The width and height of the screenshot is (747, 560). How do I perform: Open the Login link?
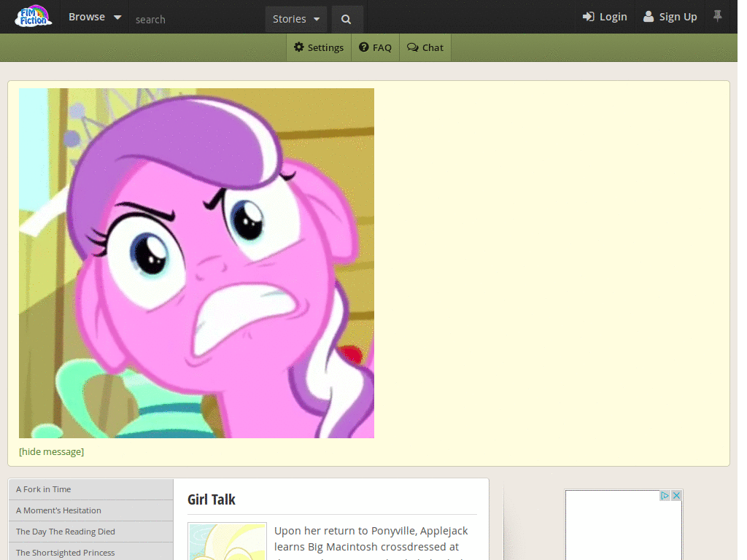coord(605,17)
